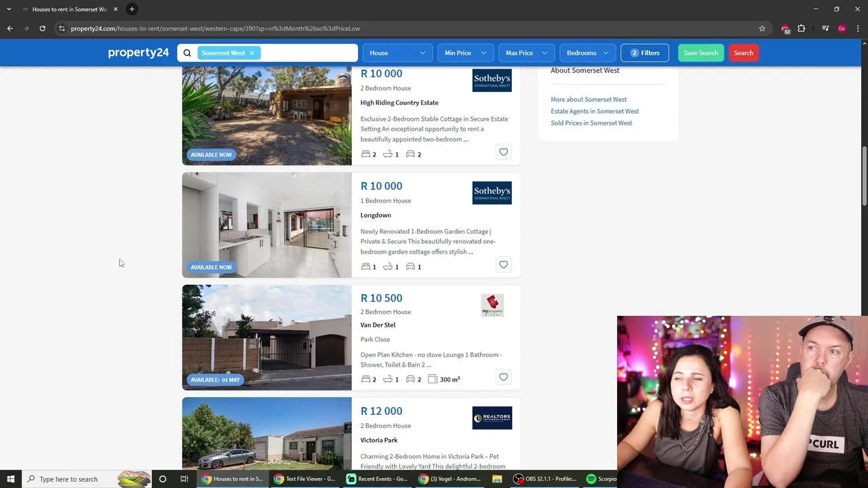Open the Victoria Park house photo

267,433
